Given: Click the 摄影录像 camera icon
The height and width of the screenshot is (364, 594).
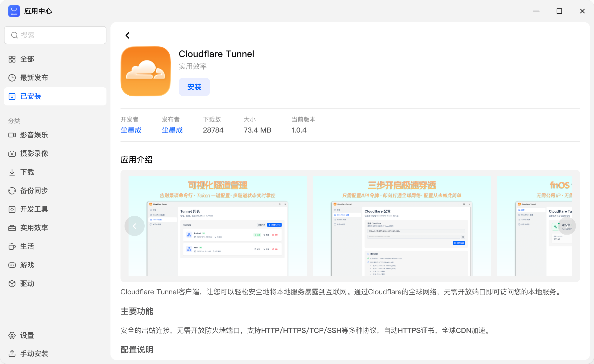Looking at the screenshot, I should [x=12, y=154].
